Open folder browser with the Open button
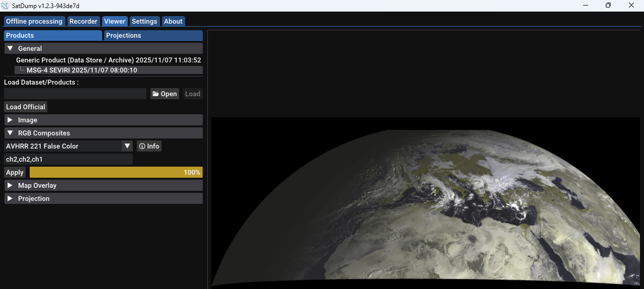The image size is (644, 289). [x=165, y=94]
